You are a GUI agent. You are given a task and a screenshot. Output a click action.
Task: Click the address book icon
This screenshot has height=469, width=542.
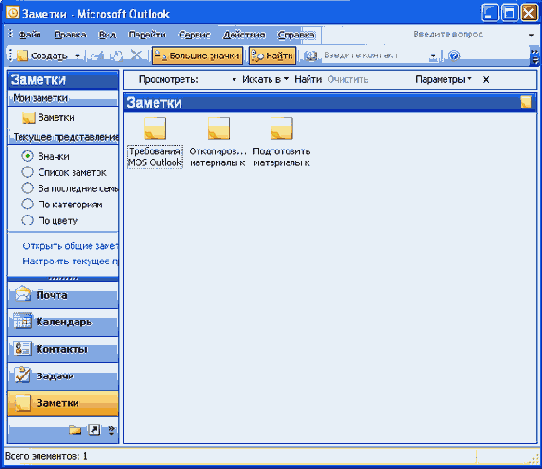click(311, 56)
